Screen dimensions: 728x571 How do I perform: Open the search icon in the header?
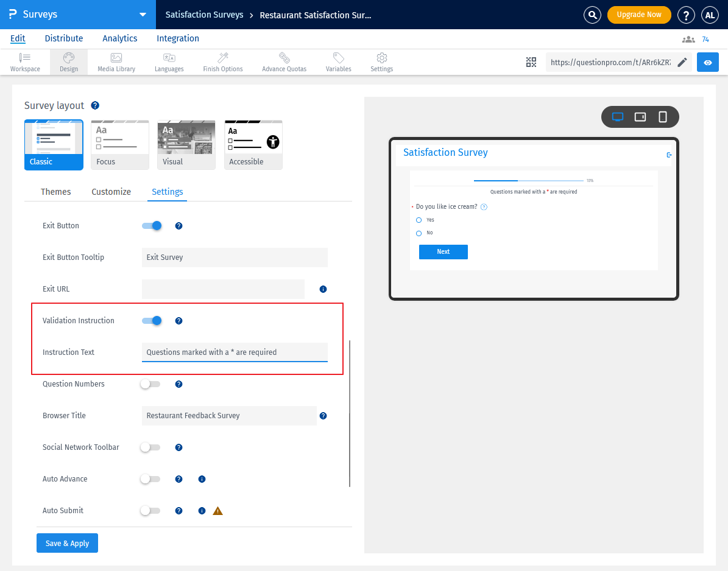tap(592, 14)
